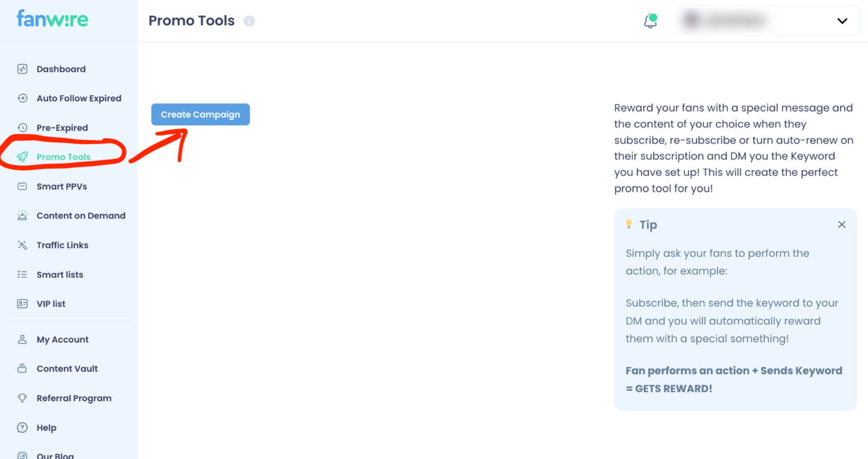Screen dimensions: 868x459
Task: Click the Smart lists icon
Action: [x=22, y=274]
